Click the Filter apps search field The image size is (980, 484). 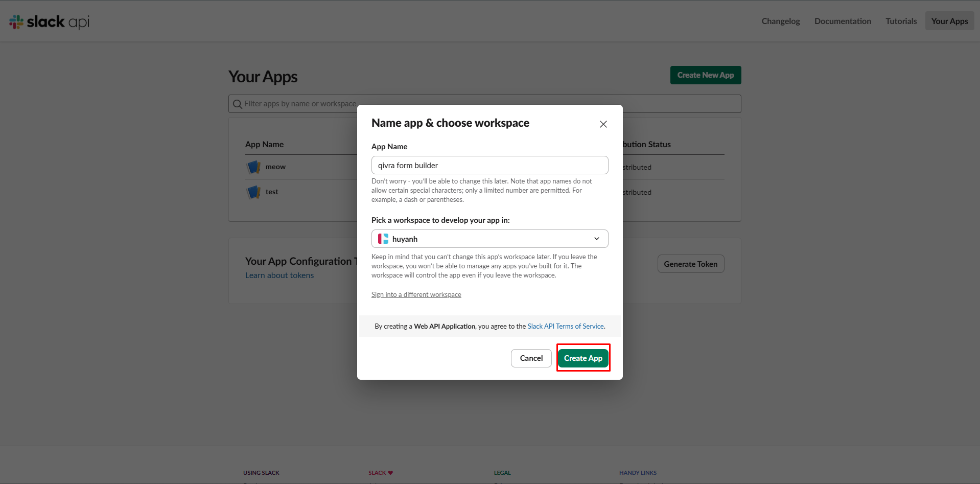pyautogui.click(x=484, y=104)
